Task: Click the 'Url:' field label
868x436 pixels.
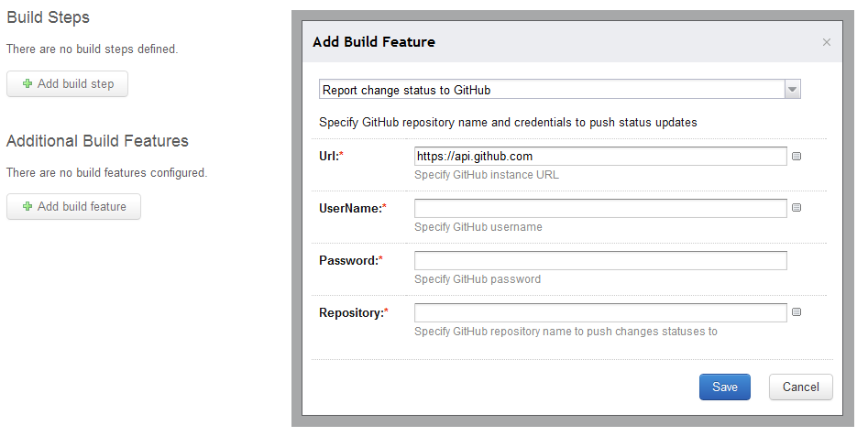Action: 328,157
